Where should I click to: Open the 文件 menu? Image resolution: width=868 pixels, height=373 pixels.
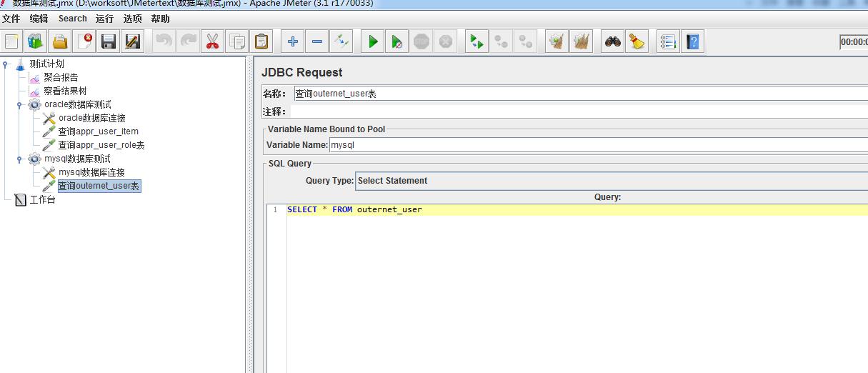(11, 19)
